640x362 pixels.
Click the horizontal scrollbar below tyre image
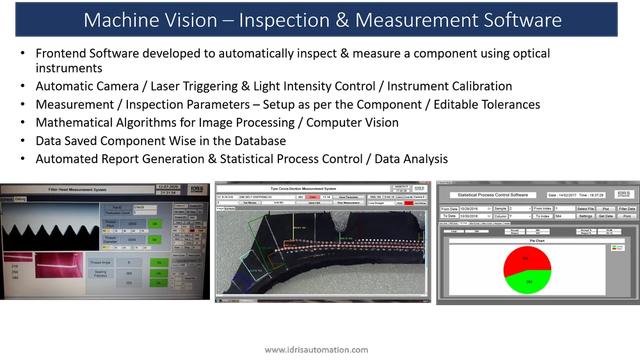coord(320,295)
